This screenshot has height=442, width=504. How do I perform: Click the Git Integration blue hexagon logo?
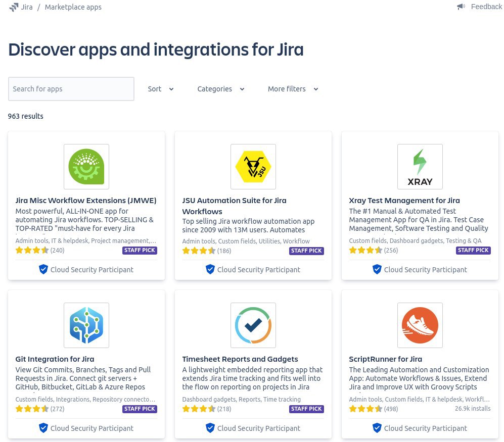point(86,325)
